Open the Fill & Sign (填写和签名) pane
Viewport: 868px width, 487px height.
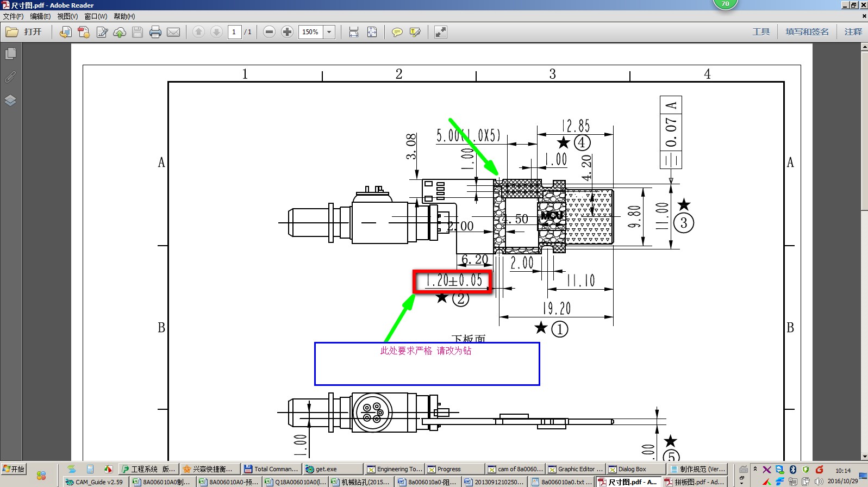(807, 32)
